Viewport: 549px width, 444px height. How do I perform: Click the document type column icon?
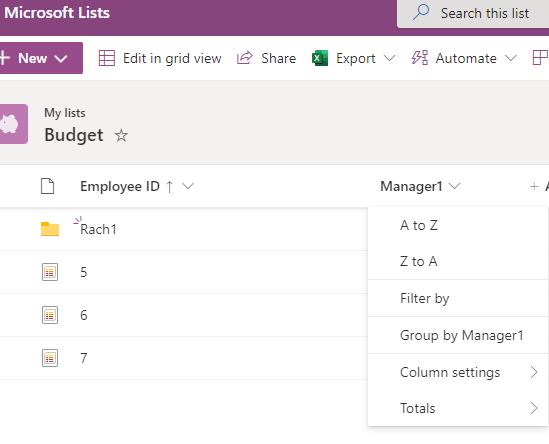click(47, 186)
